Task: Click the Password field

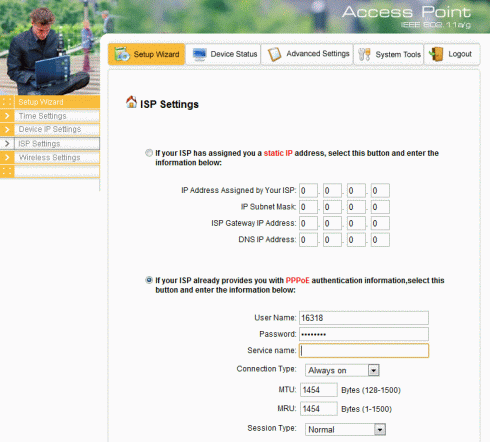Action: [364, 334]
